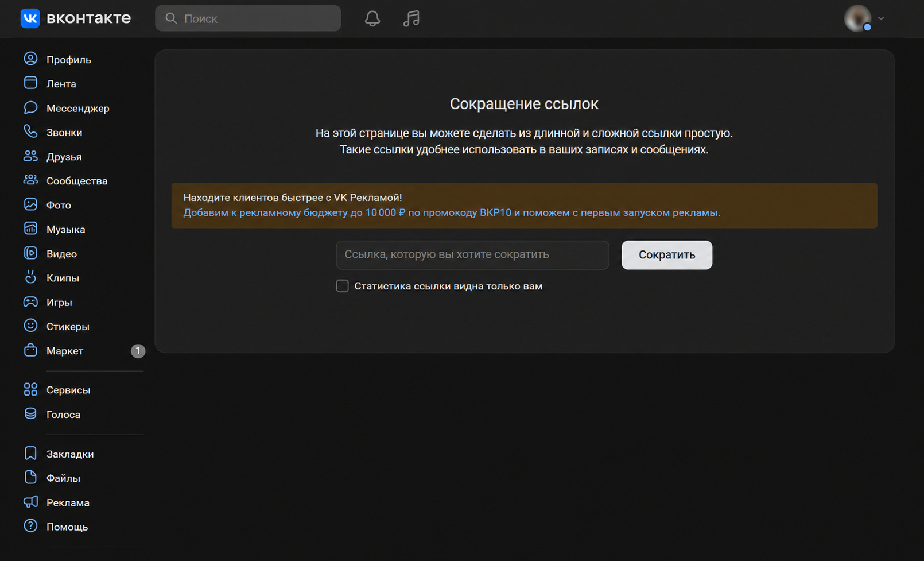Viewport: 924px width, 561px height.
Task: Click the 'Музыка' sidebar label
Action: 65,230
